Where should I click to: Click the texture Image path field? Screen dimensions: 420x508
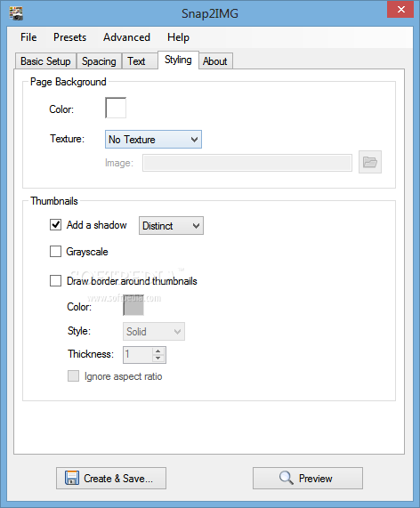(247, 163)
